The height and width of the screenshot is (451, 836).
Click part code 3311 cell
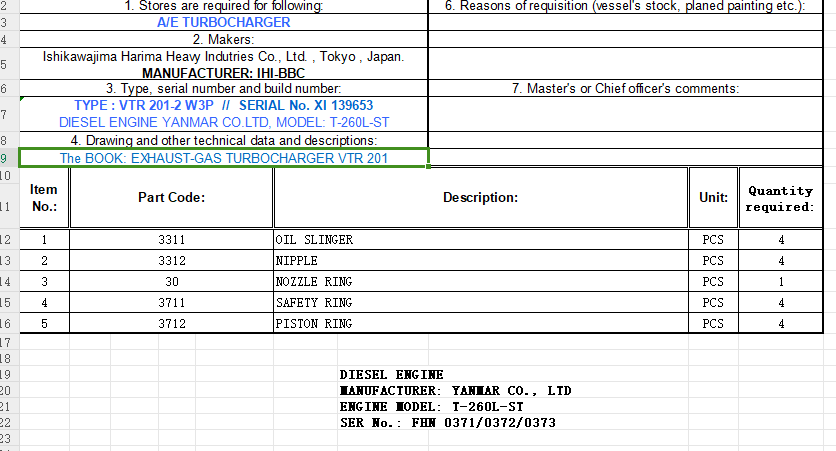[x=171, y=240]
